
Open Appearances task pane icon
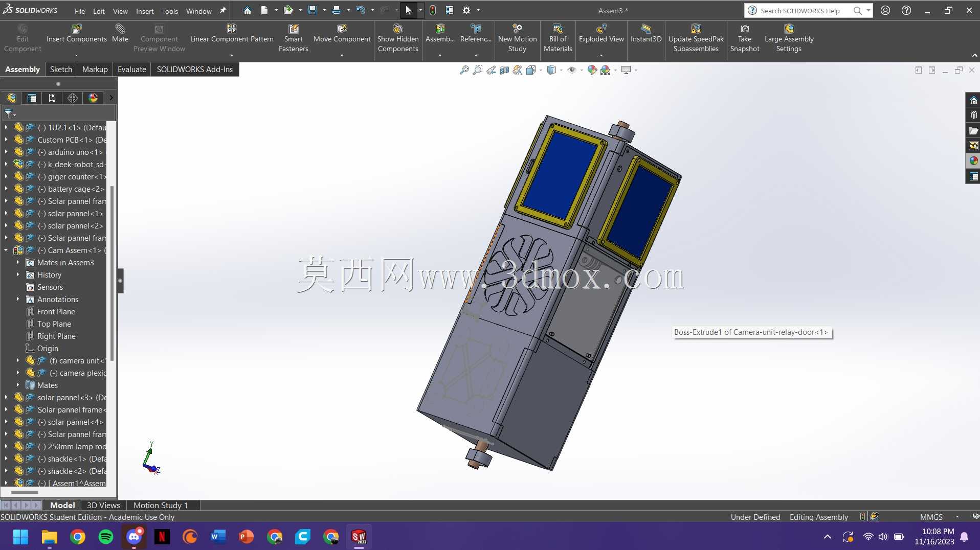tap(973, 161)
